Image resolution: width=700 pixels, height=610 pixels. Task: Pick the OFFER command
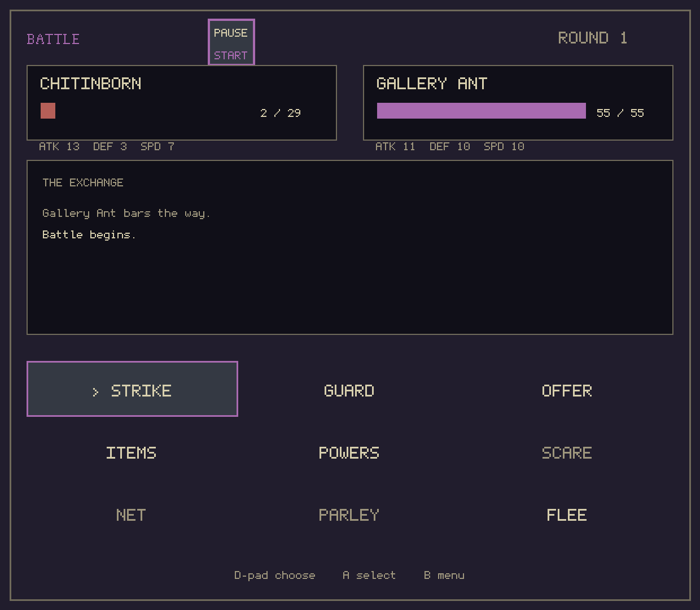coord(567,391)
